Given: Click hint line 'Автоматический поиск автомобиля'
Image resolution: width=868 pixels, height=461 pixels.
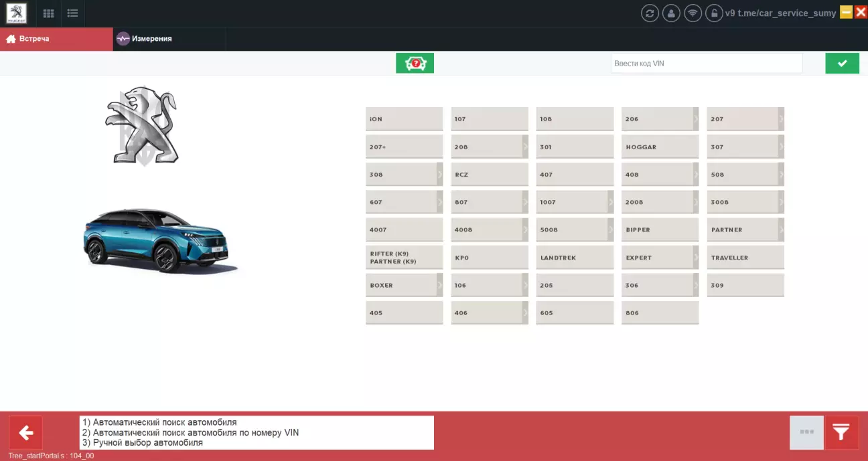Looking at the screenshot, I should click(x=159, y=423).
